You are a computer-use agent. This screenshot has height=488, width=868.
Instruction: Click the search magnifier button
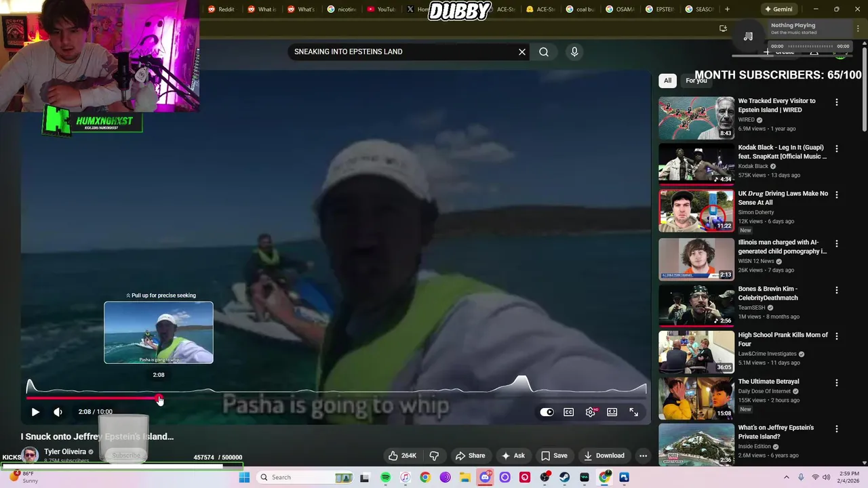544,52
